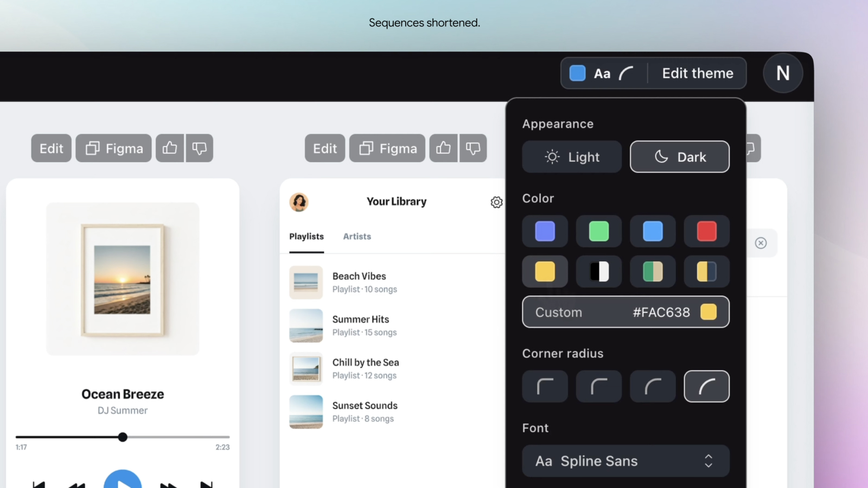The height and width of the screenshot is (488, 868).
Task: Open the Spline Sans font dropdown
Action: (625, 461)
